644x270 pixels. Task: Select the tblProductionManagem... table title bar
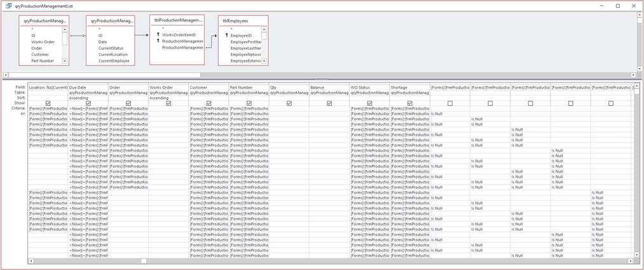click(x=177, y=20)
